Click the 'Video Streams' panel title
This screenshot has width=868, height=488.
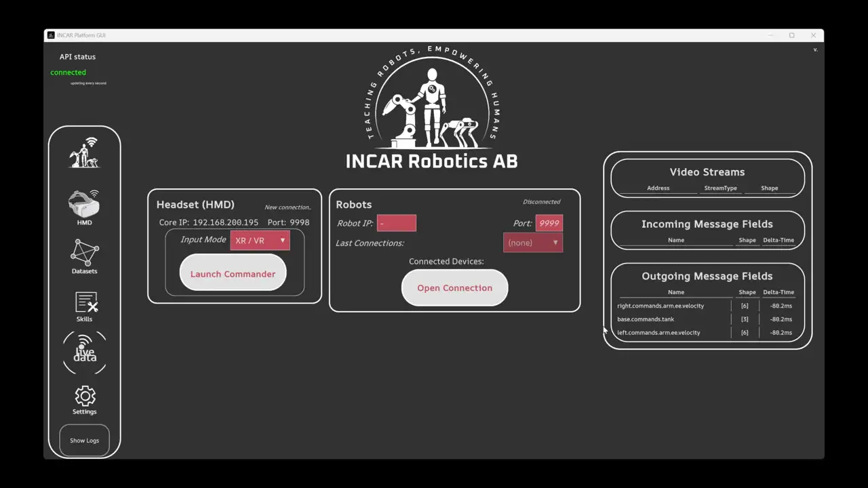click(x=707, y=172)
